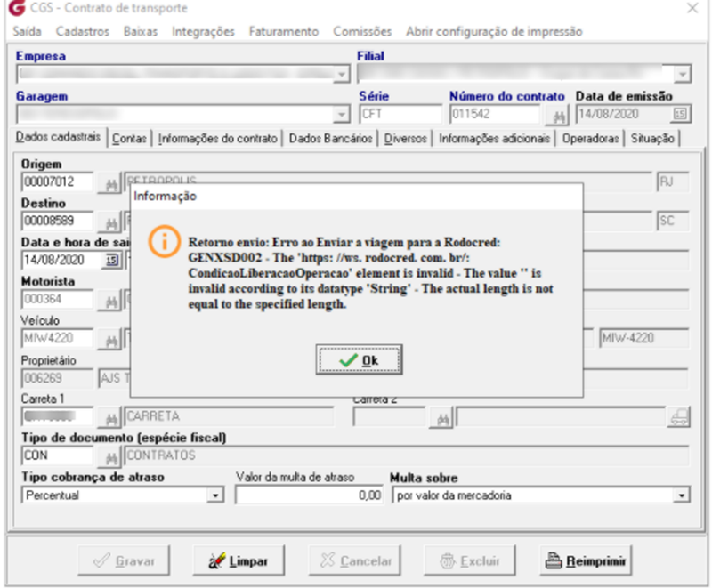Click the MIW-4220 plate field

pos(643,338)
